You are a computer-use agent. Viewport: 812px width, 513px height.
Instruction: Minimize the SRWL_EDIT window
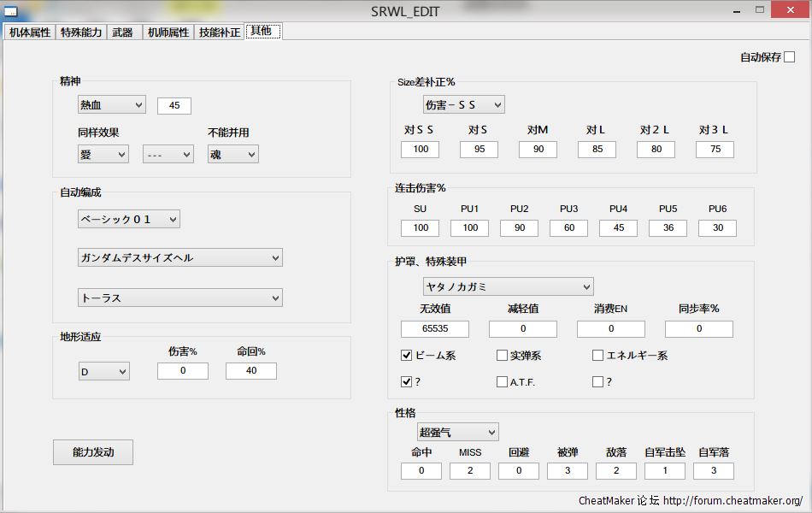point(738,10)
